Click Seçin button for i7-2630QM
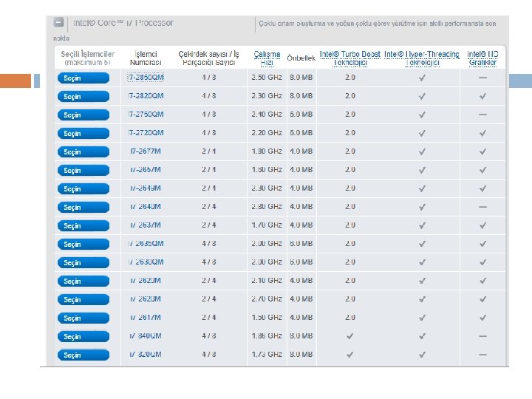The image size is (532, 399). coord(83,262)
